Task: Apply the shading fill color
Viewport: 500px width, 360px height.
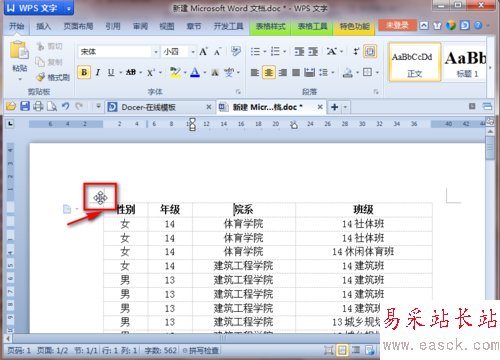Action: click(x=347, y=72)
